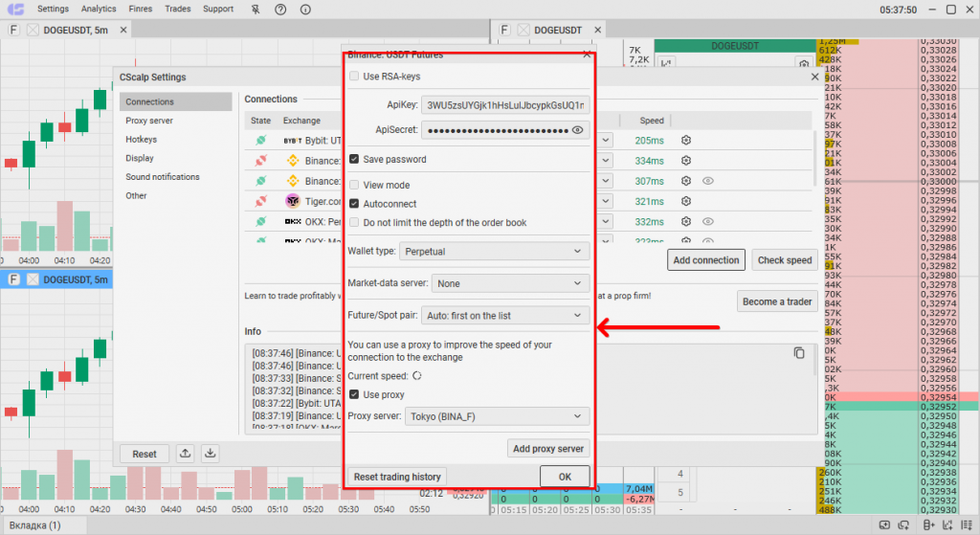Open the info circle icon in the top bar
The image size is (980, 535).
tap(305, 10)
